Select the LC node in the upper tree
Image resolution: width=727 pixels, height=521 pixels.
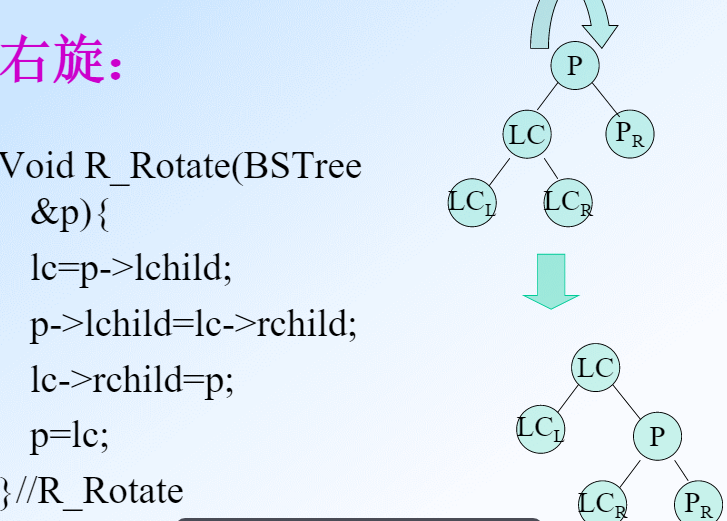tap(527, 134)
